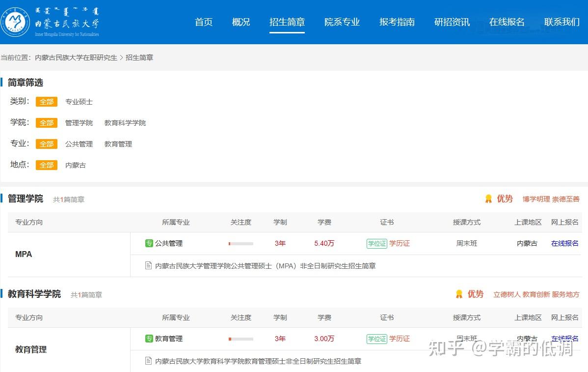Click 内蒙古 region in 公共管理 row
This screenshot has width=588, height=372.
(x=527, y=243)
